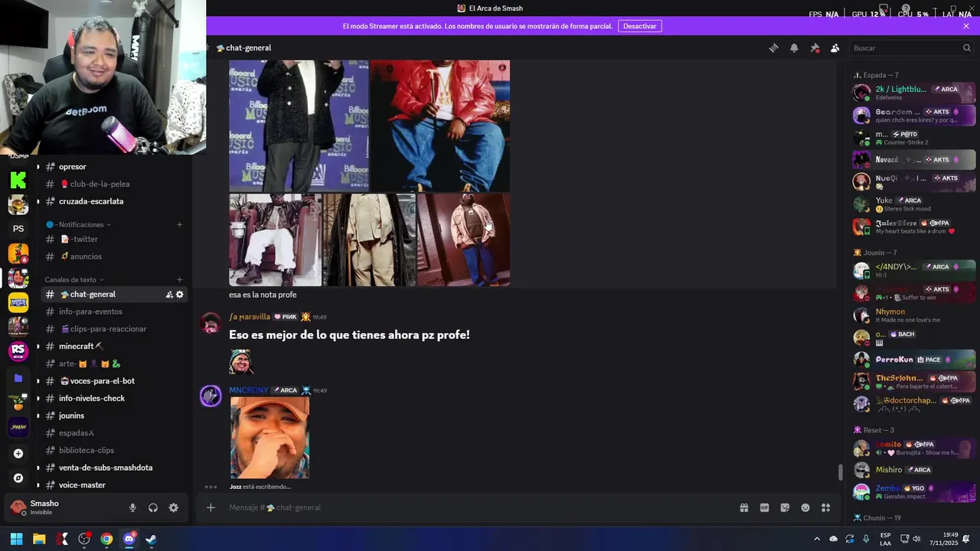Open the -twitter channel

[x=113, y=239]
